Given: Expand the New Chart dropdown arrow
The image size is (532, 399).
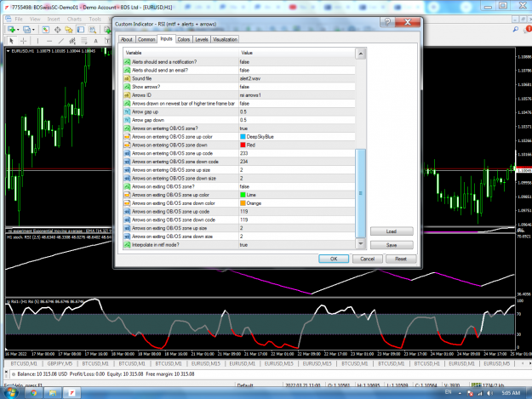Looking at the screenshot, I should [x=18, y=30].
